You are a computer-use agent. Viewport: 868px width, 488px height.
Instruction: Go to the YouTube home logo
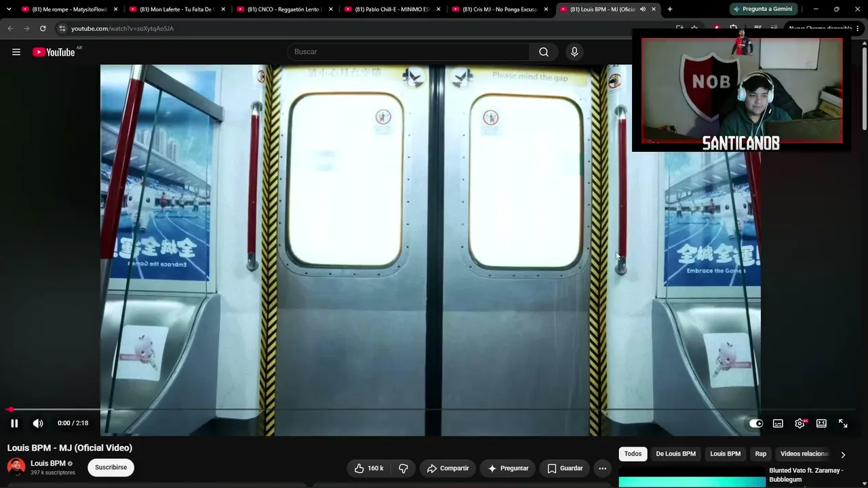point(54,52)
